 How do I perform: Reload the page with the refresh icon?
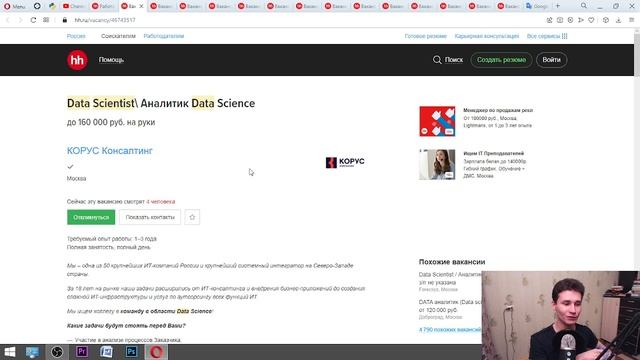pos(33,20)
